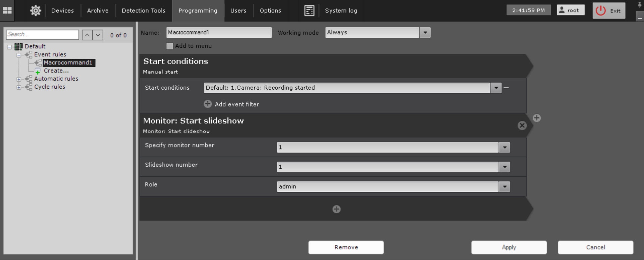This screenshot has width=644, height=260.
Task: Remove the Start slideshow action block
Action: (522, 125)
